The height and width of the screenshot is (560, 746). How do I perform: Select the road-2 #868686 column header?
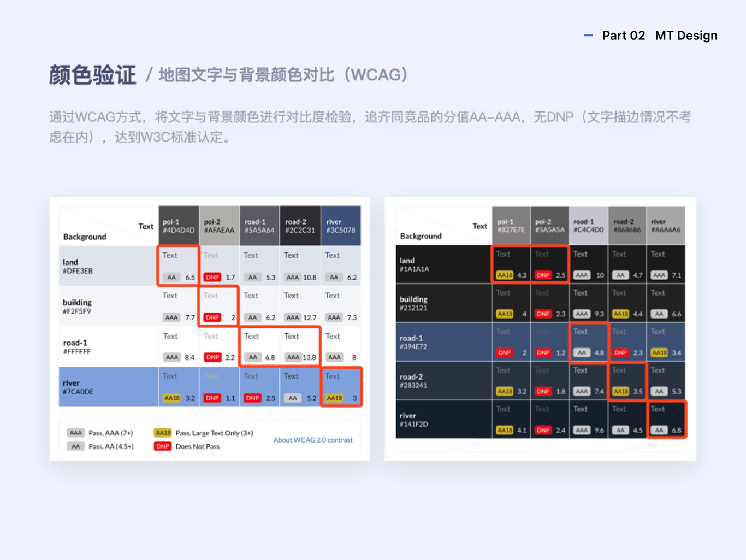[x=627, y=225]
